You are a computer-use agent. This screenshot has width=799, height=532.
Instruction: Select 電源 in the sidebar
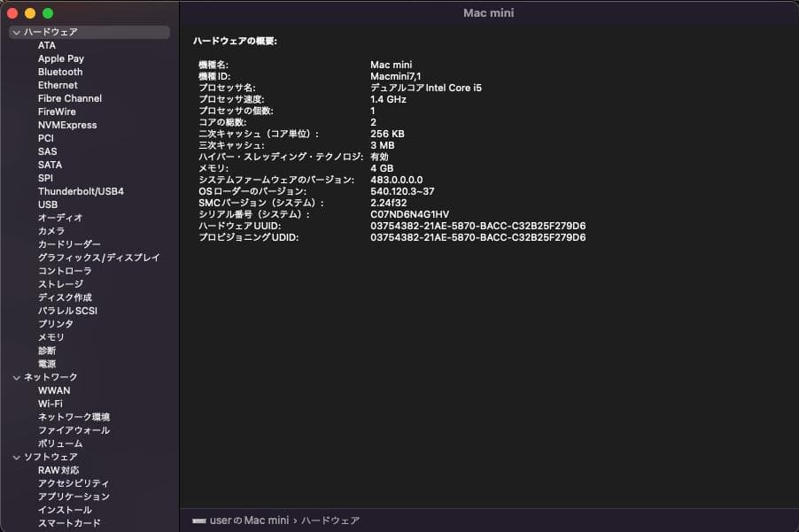click(x=47, y=364)
